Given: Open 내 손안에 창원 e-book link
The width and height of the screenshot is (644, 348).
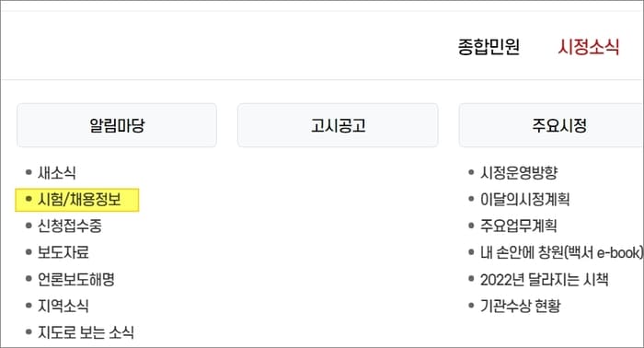Looking at the screenshot, I should 561,252.
